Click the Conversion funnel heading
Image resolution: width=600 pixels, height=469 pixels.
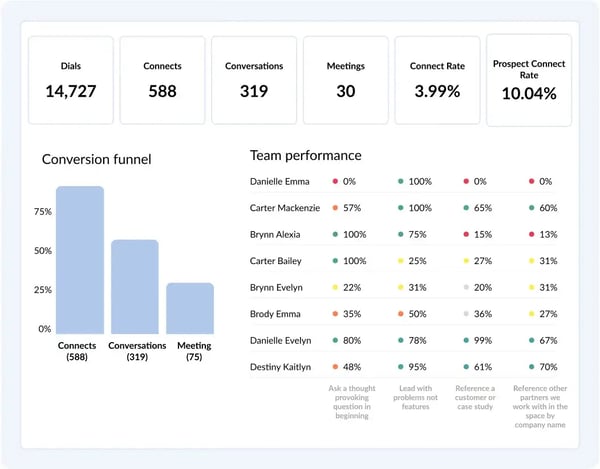(x=96, y=159)
